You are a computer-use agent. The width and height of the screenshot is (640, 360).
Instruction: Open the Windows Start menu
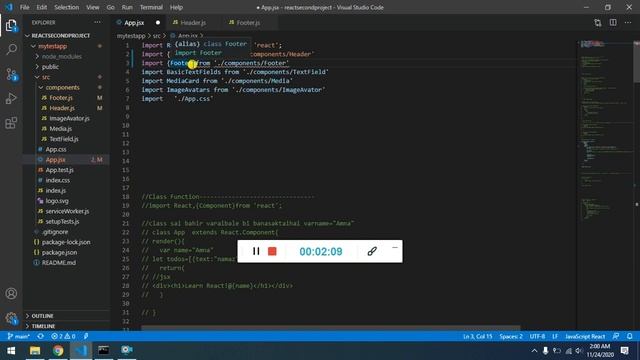coord(11,351)
